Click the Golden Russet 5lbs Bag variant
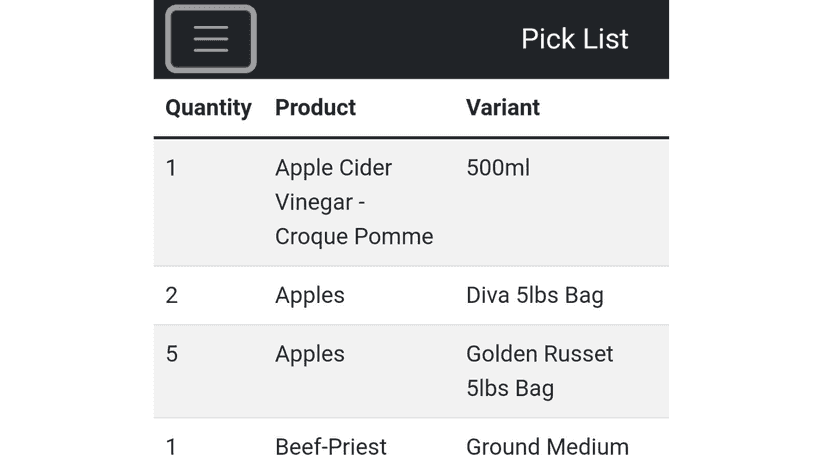The width and height of the screenshot is (828, 466). tap(539, 371)
